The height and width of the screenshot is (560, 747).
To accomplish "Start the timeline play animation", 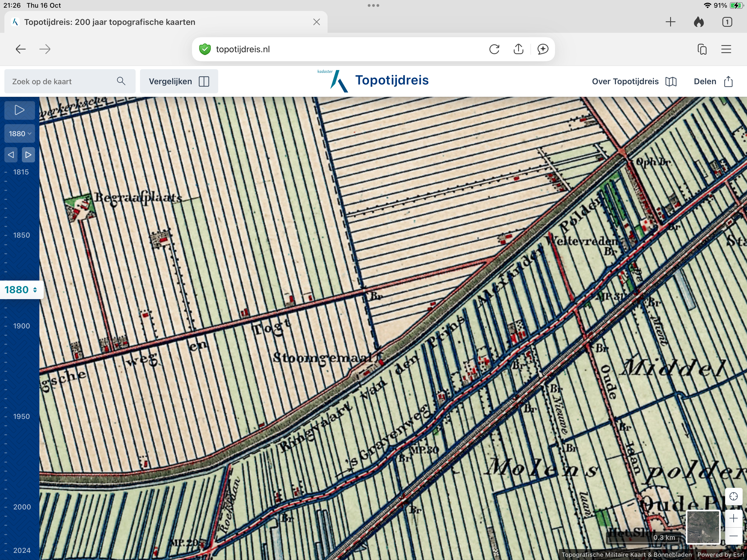I will coord(19,110).
